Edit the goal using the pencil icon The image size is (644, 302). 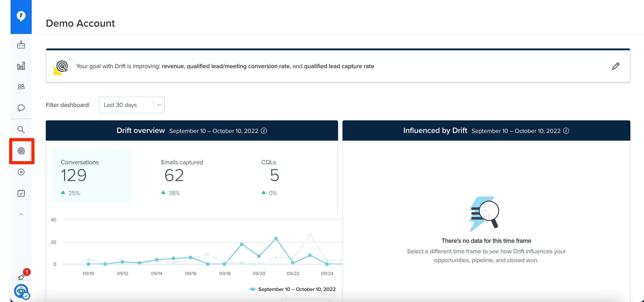[616, 66]
